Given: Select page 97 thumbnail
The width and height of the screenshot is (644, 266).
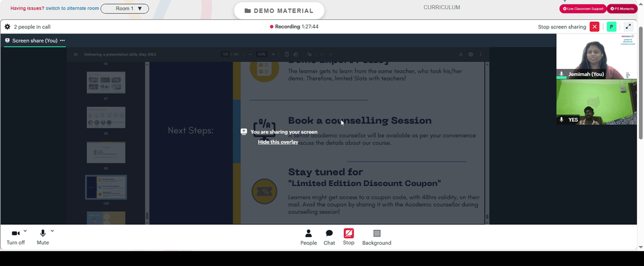Looking at the screenshot, I should [x=106, y=82].
